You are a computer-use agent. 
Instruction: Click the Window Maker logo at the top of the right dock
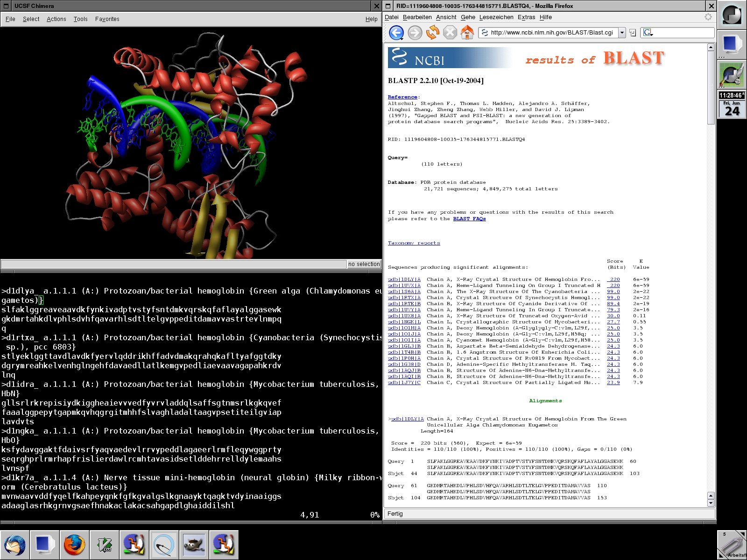[x=732, y=15]
